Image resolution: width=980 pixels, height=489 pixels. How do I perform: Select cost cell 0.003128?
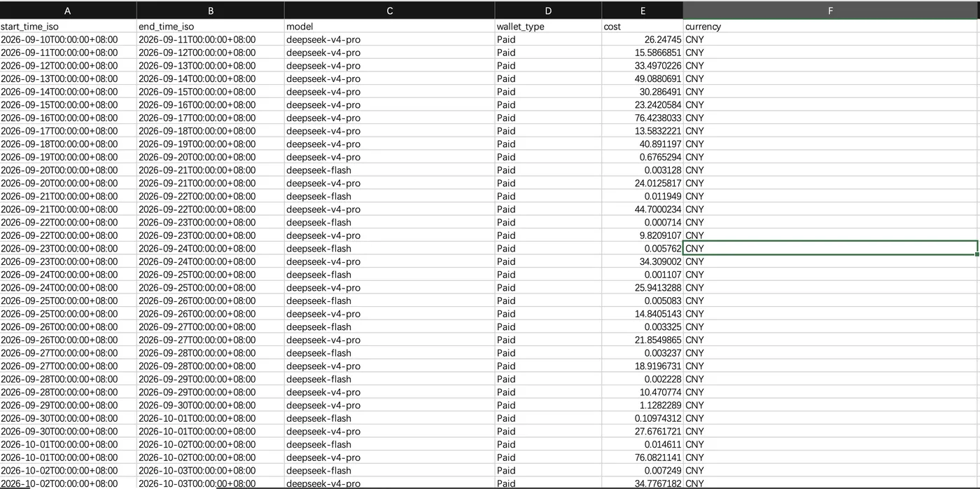pos(643,170)
